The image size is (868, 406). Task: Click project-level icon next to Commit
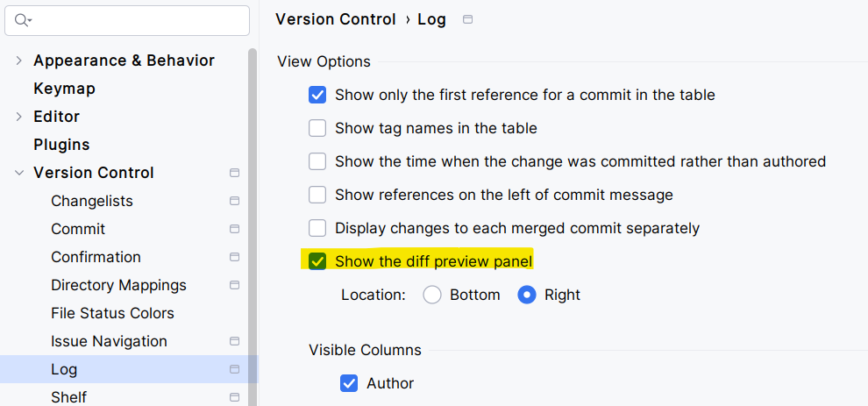234,229
